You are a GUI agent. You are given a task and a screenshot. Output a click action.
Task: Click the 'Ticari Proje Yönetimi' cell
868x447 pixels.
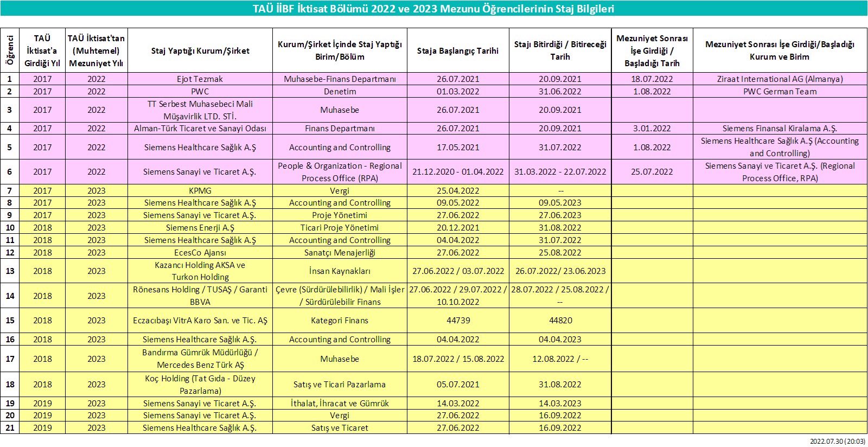[x=340, y=227]
